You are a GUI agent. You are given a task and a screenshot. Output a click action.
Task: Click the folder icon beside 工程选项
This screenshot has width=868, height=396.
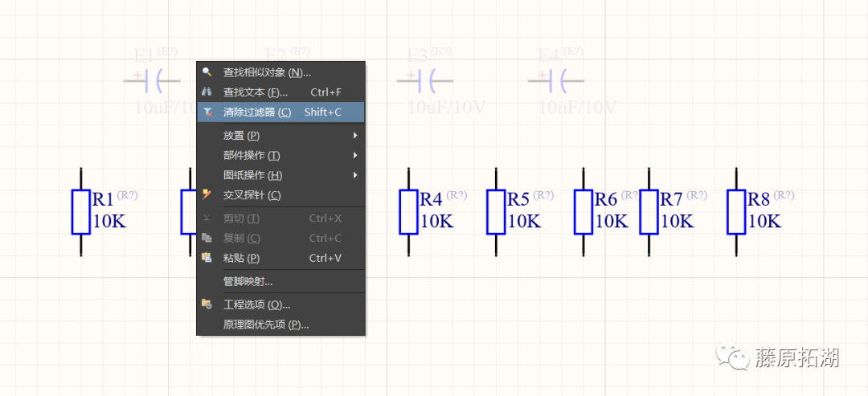tap(207, 304)
